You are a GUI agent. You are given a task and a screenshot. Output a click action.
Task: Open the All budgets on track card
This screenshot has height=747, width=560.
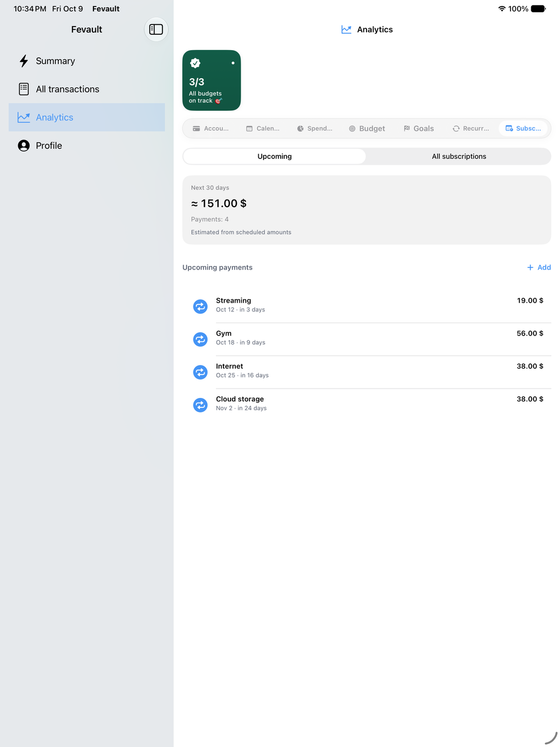[x=212, y=81]
